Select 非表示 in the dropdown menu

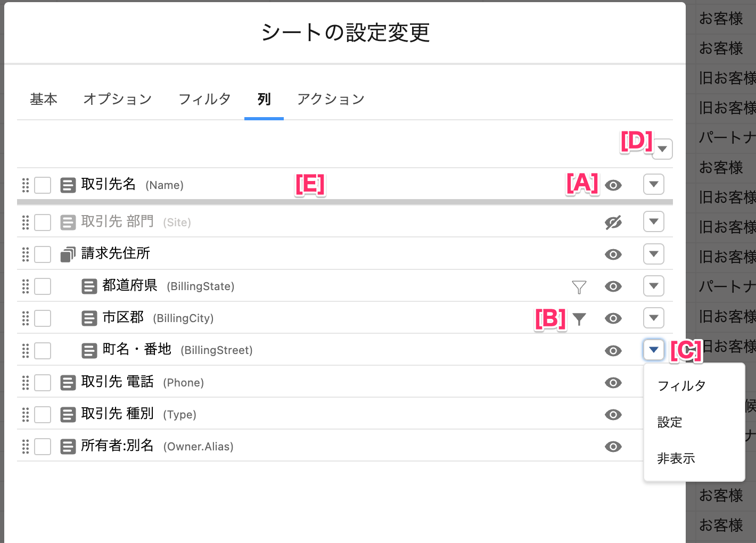(676, 459)
